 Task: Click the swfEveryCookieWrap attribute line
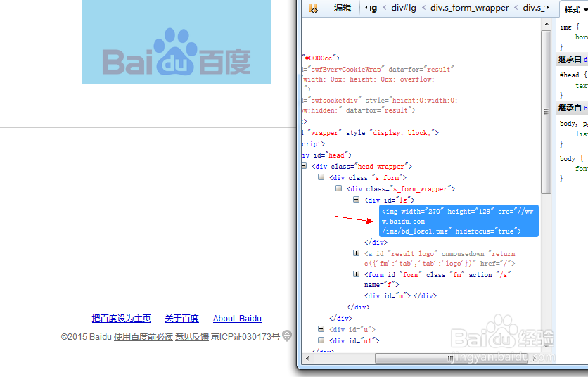378,70
